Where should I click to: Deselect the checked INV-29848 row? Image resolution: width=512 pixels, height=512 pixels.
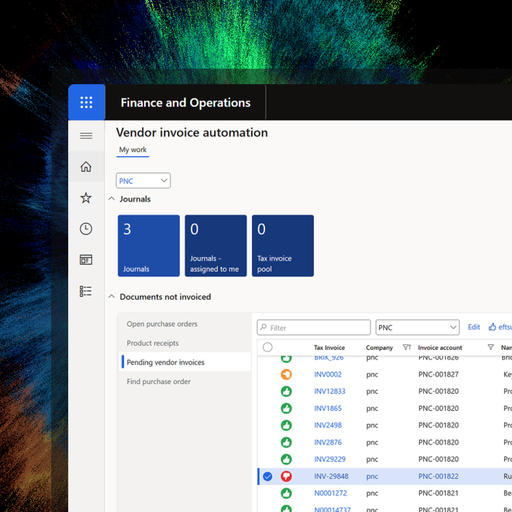coord(267,476)
